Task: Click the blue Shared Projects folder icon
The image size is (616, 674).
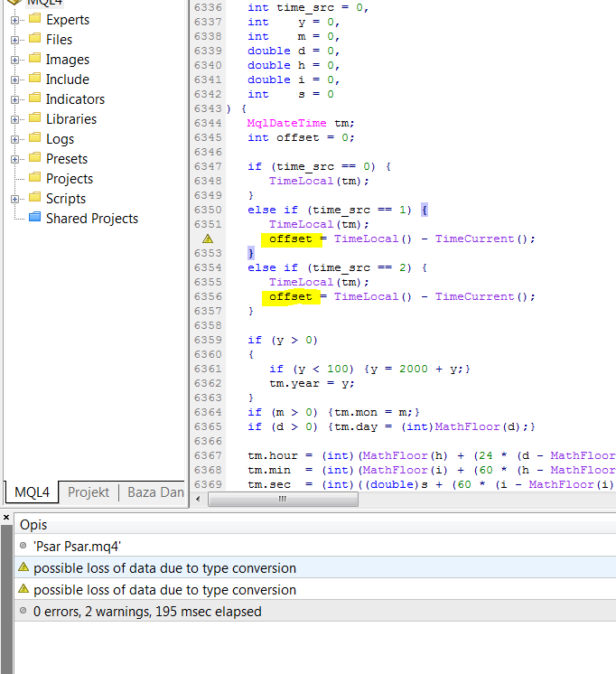Action: [x=35, y=217]
